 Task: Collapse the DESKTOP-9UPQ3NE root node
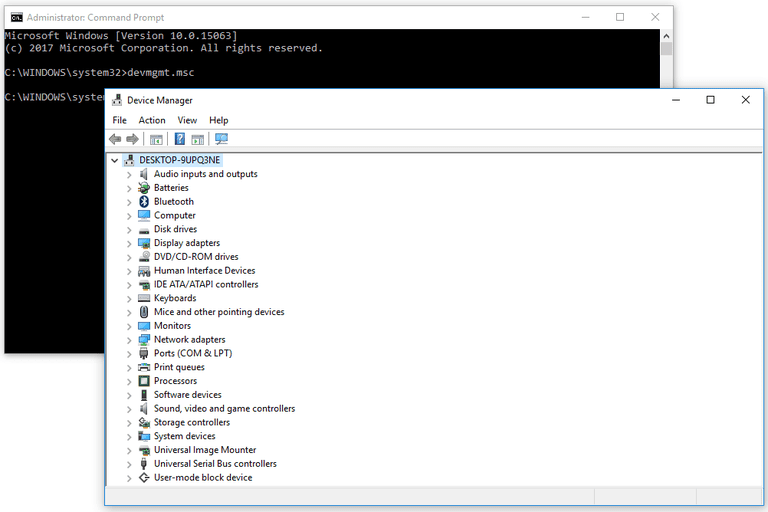[x=115, y=160]
